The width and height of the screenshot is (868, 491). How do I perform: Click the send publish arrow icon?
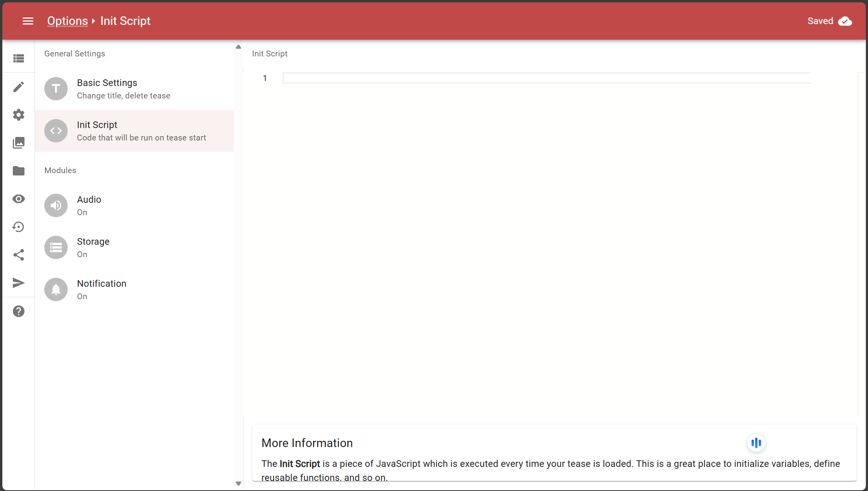[x=19, y=283]
